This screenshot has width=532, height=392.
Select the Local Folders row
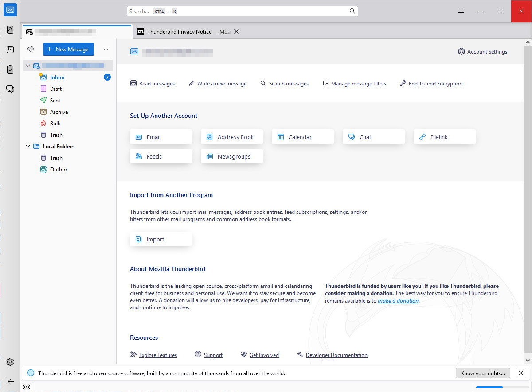tap(68, 146)
